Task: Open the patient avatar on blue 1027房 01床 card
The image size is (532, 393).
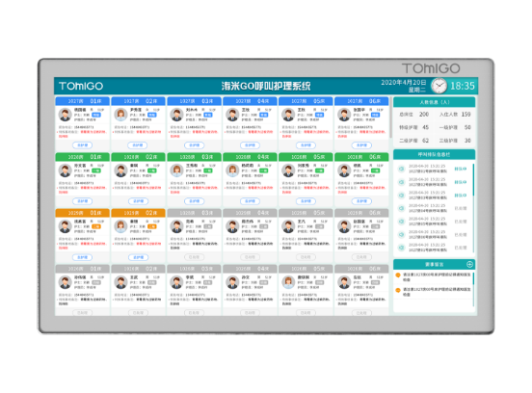Action: (65, 115)
